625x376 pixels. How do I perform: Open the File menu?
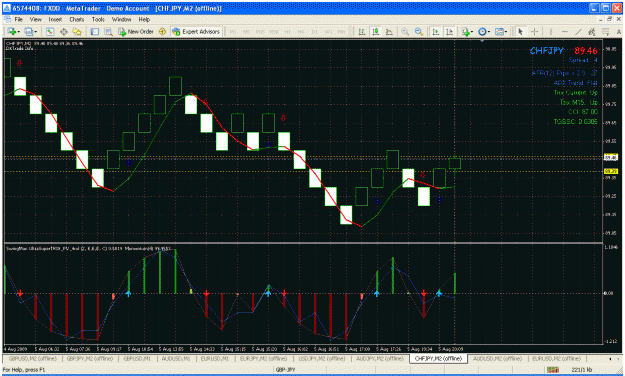coord(18,19)
